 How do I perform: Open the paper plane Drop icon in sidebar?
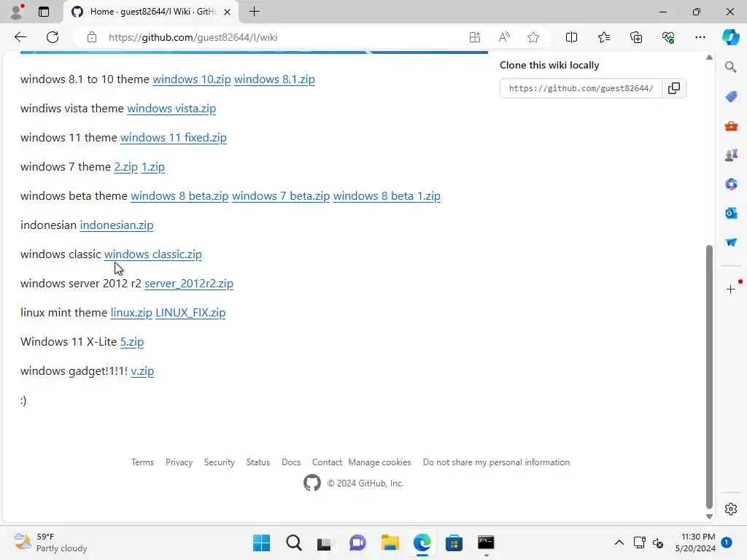pyautogui.click(x=731, y=242)
